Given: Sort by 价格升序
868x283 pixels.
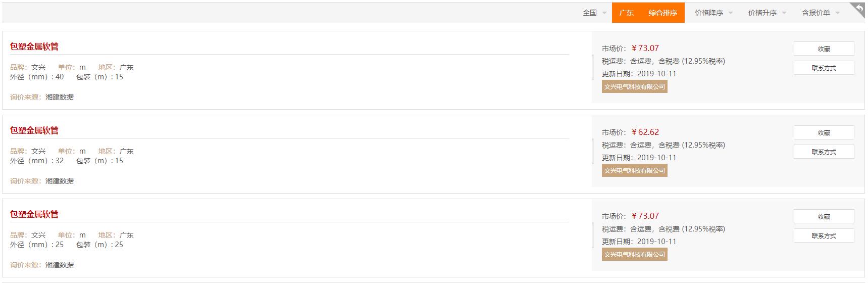Looking at the screenshot, I should click(x=767, y=13).
